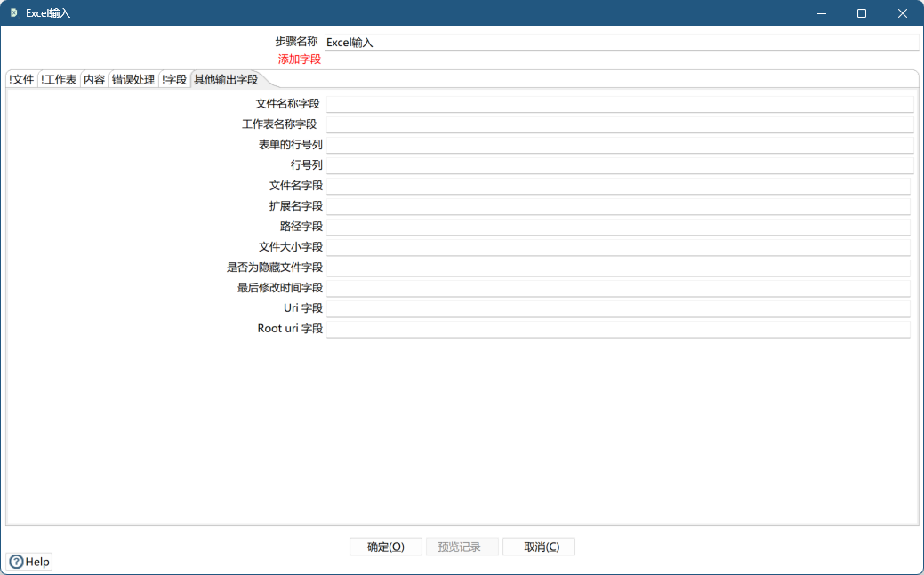Select the 其他输出字段 tab

pos(225,78)
